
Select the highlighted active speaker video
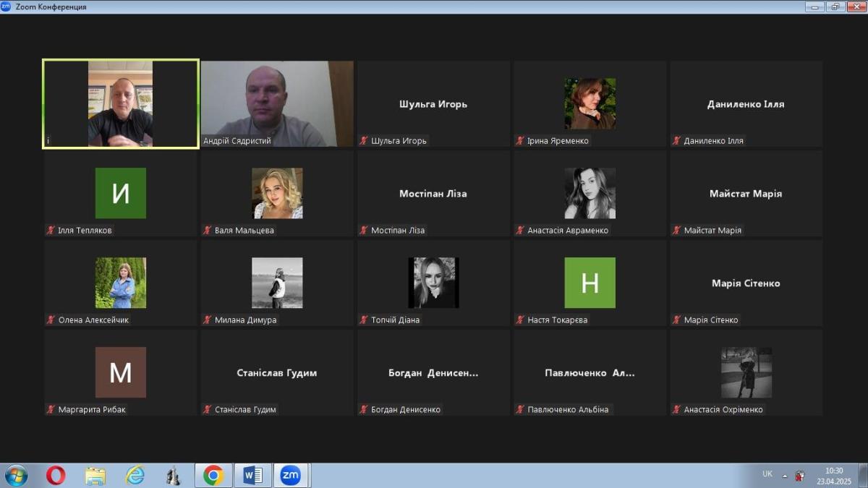121,103
